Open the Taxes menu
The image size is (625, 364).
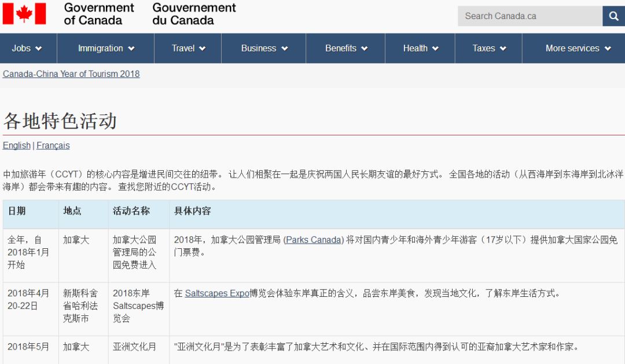click(489, 49)
